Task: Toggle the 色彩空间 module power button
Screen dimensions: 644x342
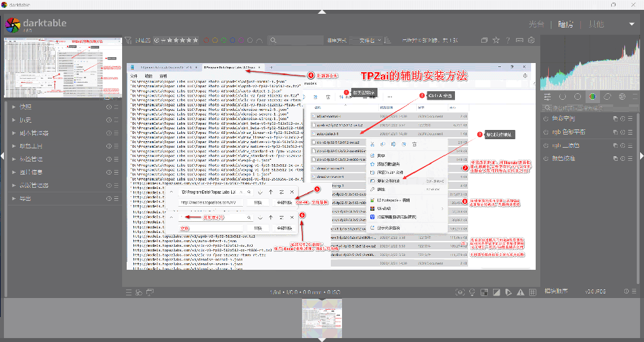Action: (x=546, y=119)
